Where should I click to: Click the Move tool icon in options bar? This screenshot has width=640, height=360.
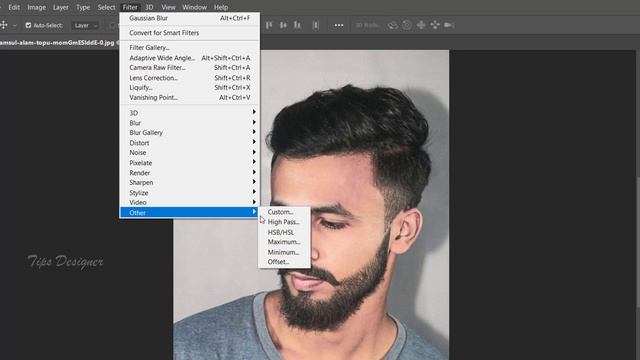tap(4, 25)
